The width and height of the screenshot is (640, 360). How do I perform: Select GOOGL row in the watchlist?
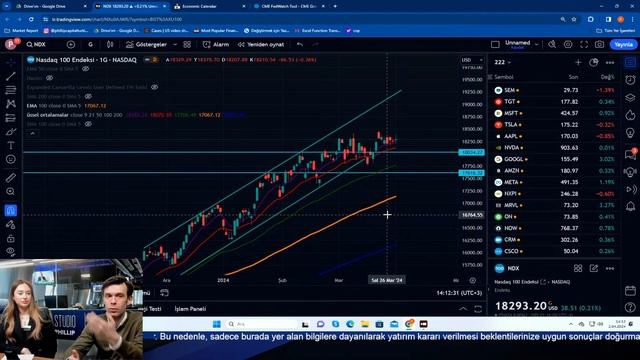click(x=554, y=159)
